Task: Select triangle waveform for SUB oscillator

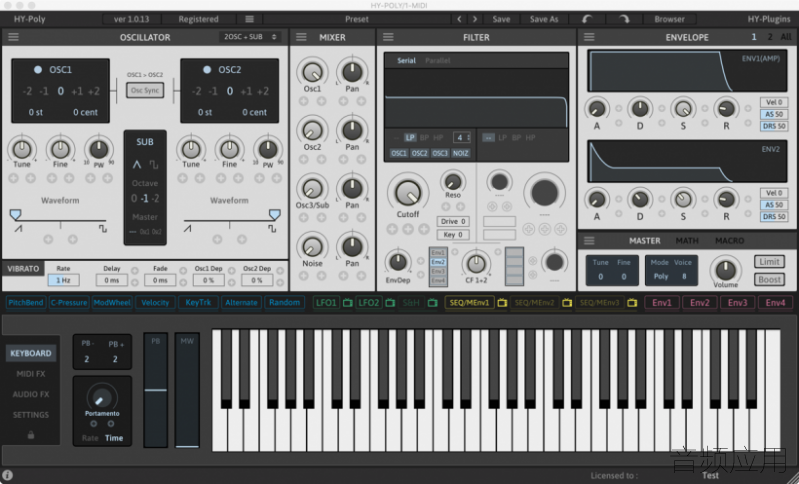Action: 137,165
